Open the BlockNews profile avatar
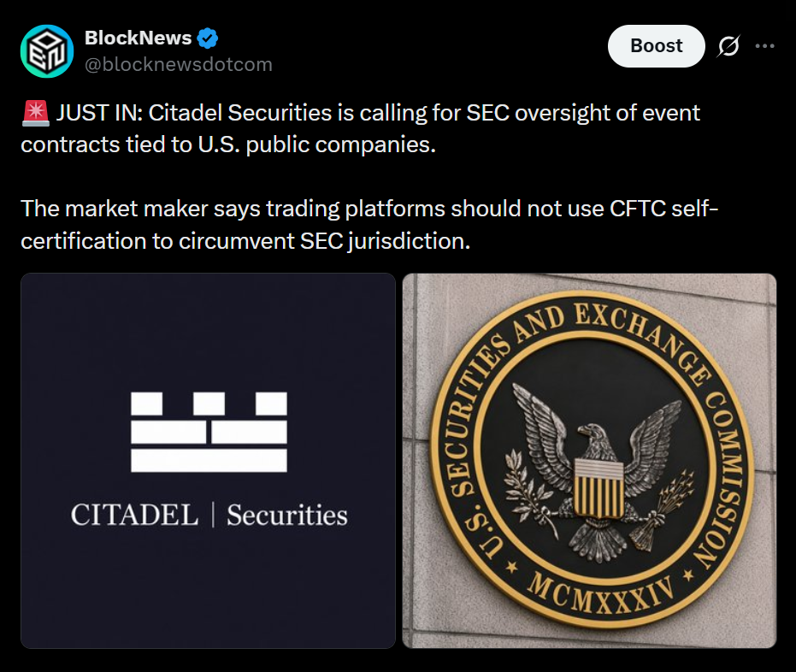The image size is (796, 672). click(47, 51)
